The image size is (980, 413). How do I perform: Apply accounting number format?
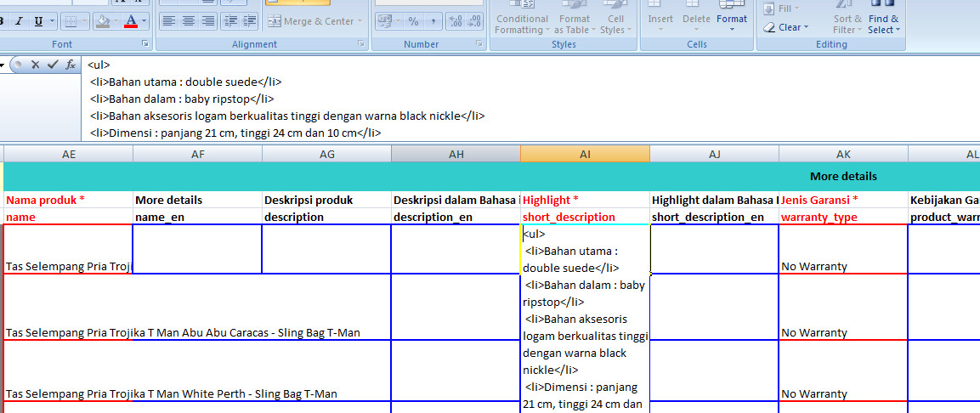click(385, 22)
